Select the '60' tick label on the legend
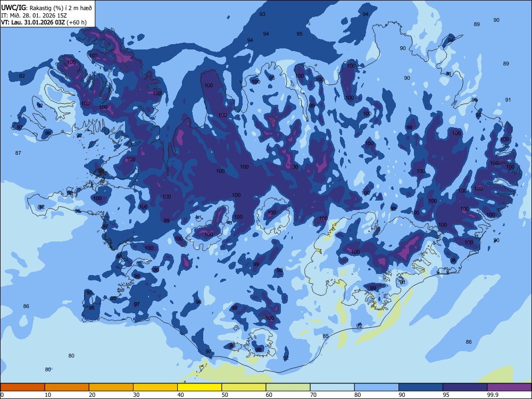 [269, 395]
